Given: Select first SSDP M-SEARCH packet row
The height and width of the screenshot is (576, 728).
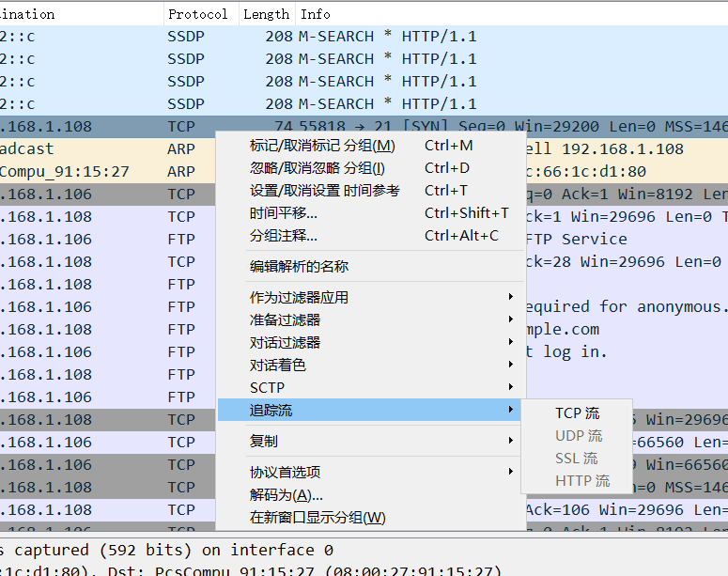Looking at the screenshot, I should tap(364, 37).
